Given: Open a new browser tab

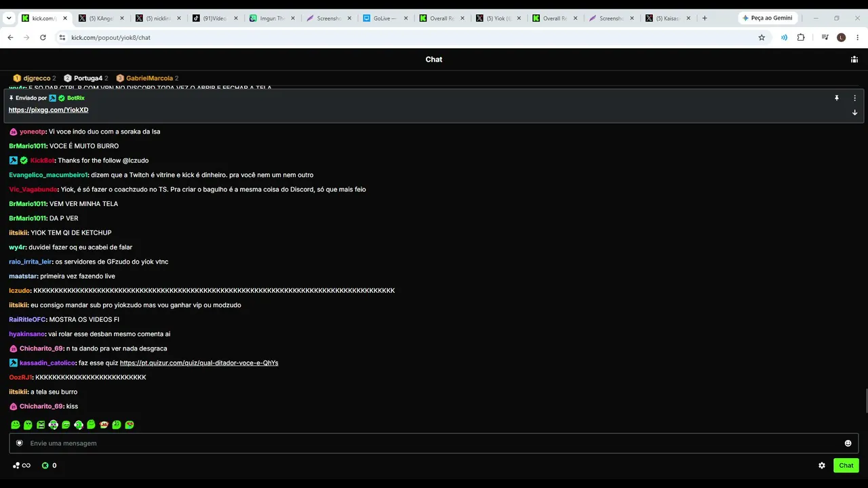Looking at the screenshot, I should point(705,18).
